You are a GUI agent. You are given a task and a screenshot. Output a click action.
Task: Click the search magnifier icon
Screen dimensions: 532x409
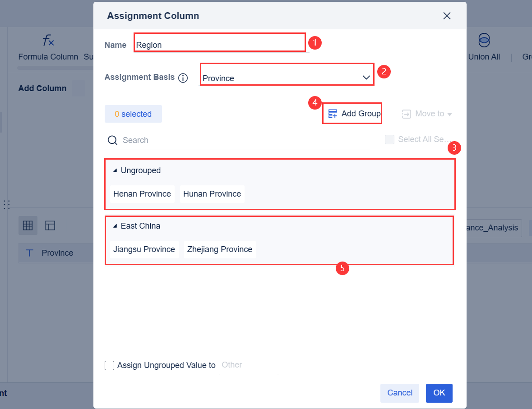[112, 140]
